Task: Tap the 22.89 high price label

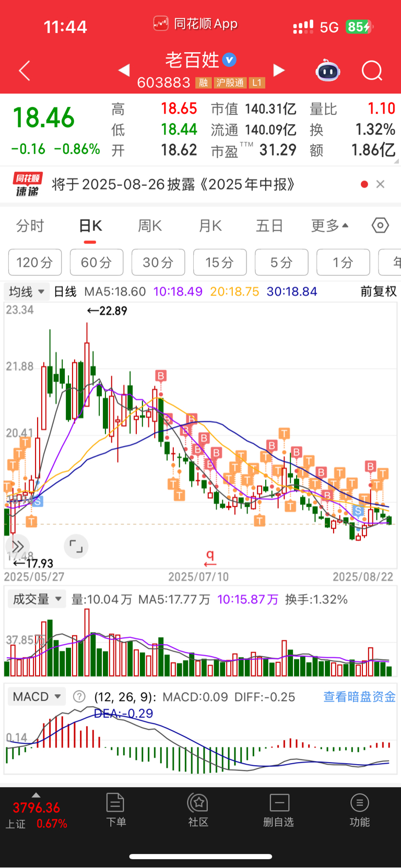Action: click(107, 311)
